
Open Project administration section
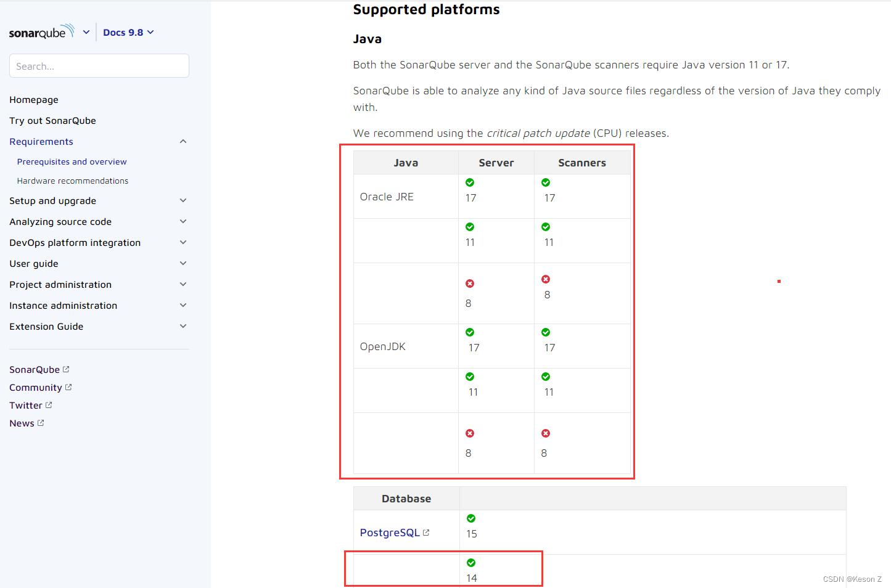tap(60, 285)
